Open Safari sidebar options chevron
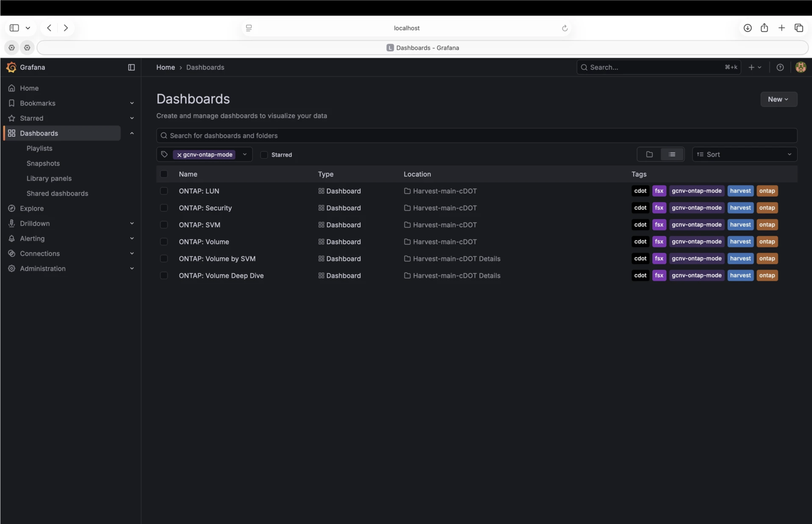 point(28,28)
